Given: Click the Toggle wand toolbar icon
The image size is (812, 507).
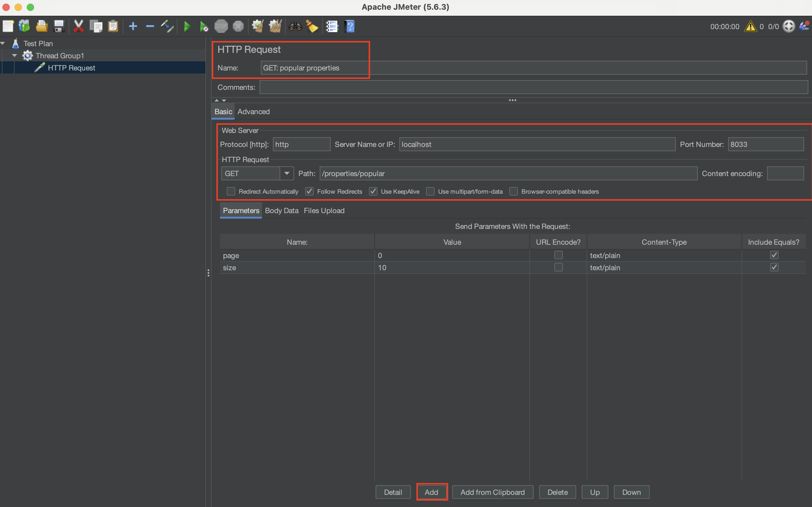Looking at the screenshot, I should [x=167, y=26].
